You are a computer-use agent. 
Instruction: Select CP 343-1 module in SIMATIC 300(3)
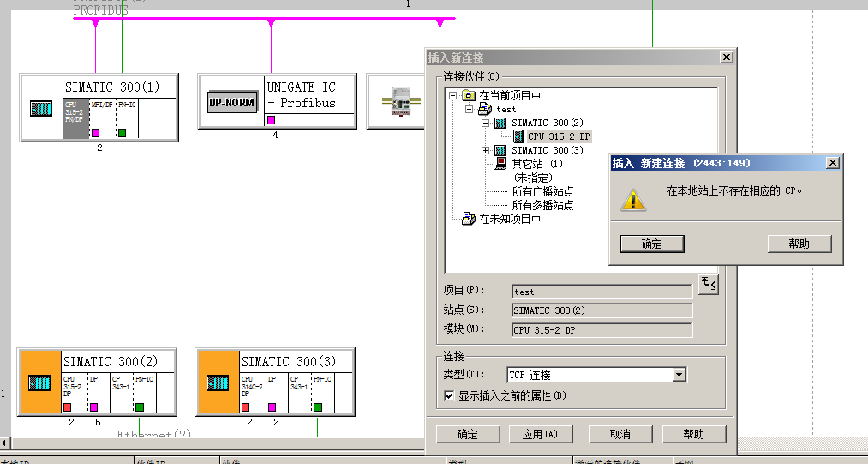[x=300, y=393]
